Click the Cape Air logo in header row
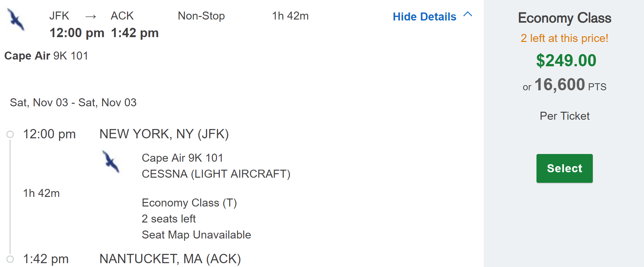The image size is (644, 267). pos(16,20)
